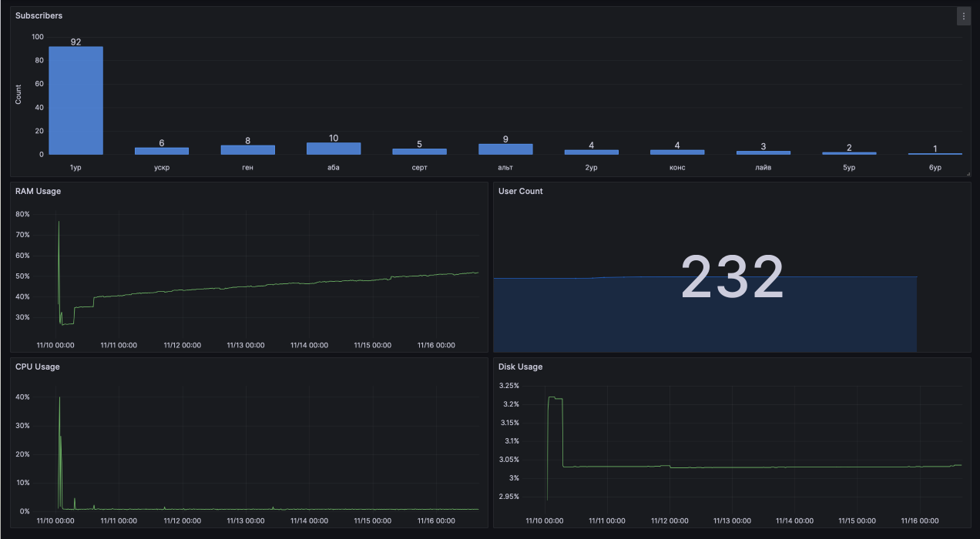Viewport: 980px width, 539px height.
Task: Click the лайв axis label
Action: (764, 167)
